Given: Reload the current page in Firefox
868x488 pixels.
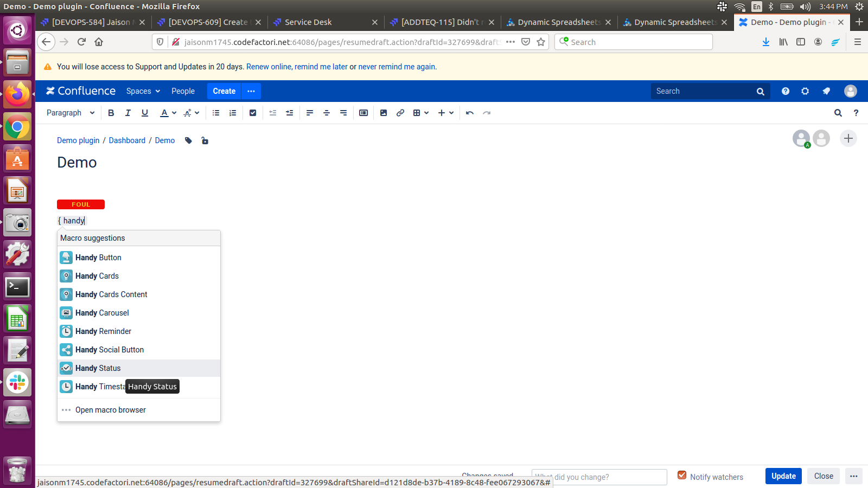Looking at the screenshot, I should (x=81, y=42).
